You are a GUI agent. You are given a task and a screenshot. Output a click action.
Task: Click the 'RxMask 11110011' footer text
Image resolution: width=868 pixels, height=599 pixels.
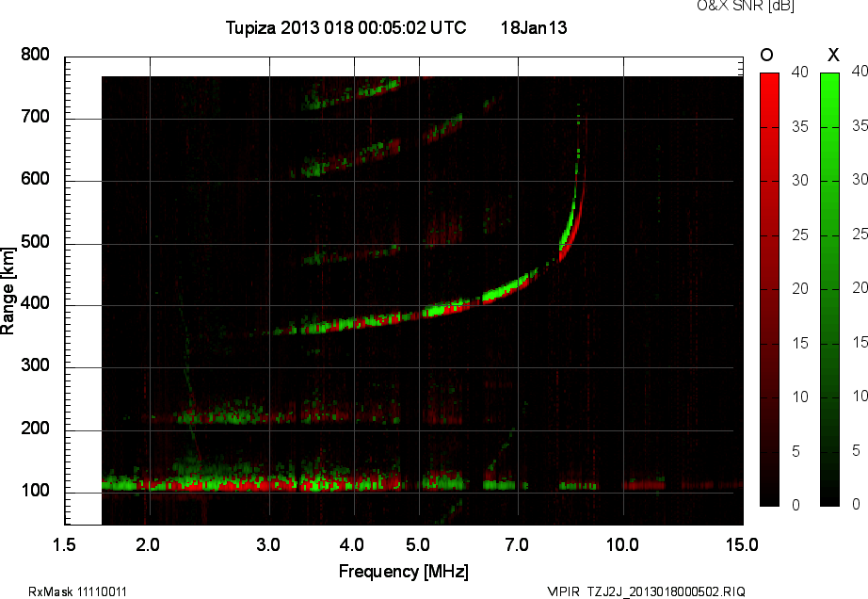click(x=77, y=591)
